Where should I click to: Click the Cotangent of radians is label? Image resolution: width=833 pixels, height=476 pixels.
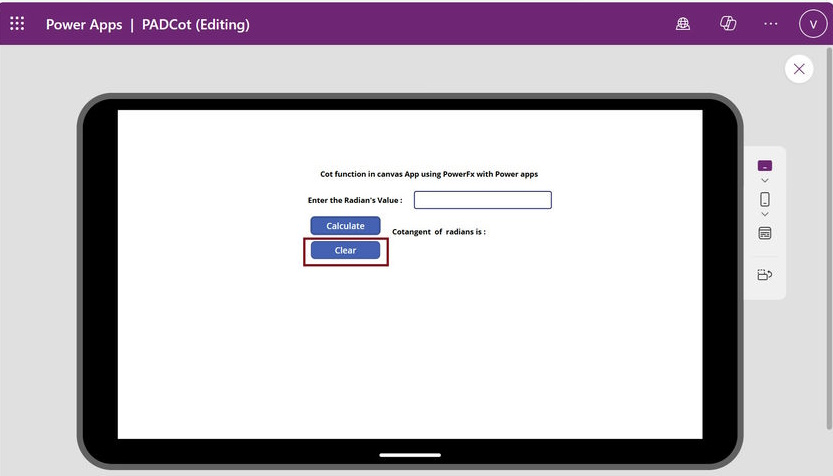coord(439,232)
